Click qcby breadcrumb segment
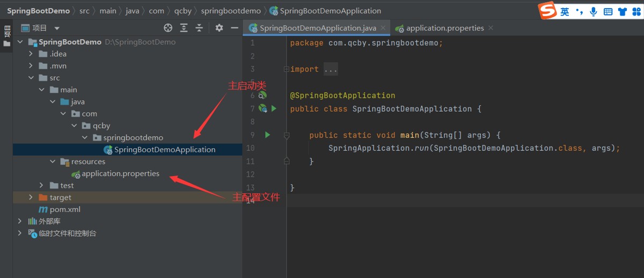 coord(183,11)
